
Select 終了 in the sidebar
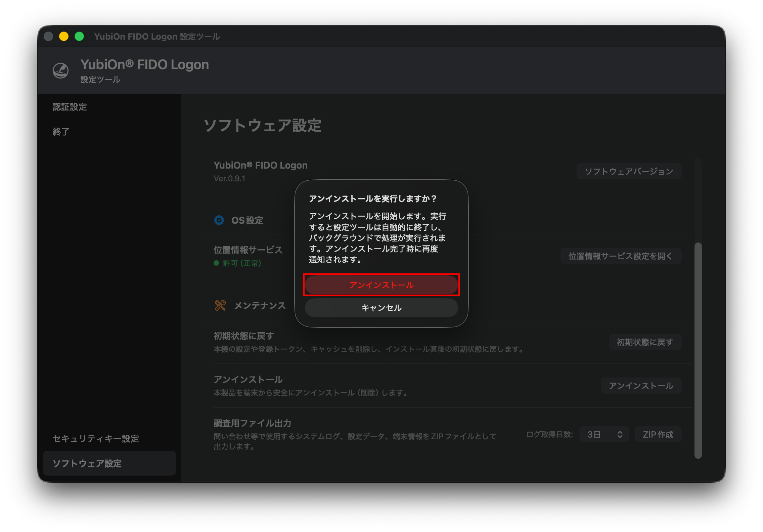pos(61,132)
